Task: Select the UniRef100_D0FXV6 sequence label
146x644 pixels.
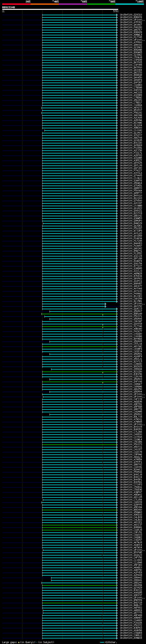Action: pyautogui.click(x=131, y=382)
